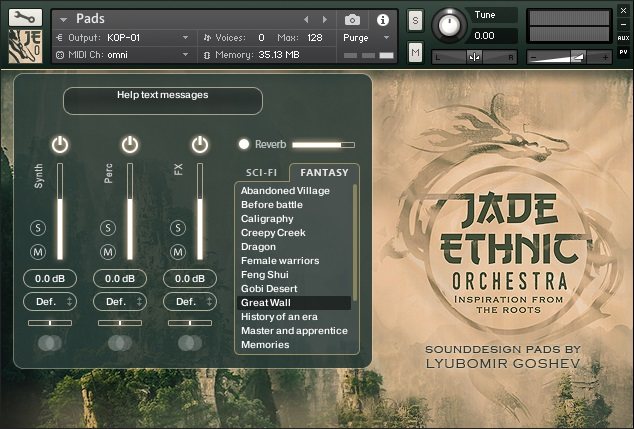Go to previous instrument preset arrow
Screen dimensions: 634x429
[x=306, y=19]
